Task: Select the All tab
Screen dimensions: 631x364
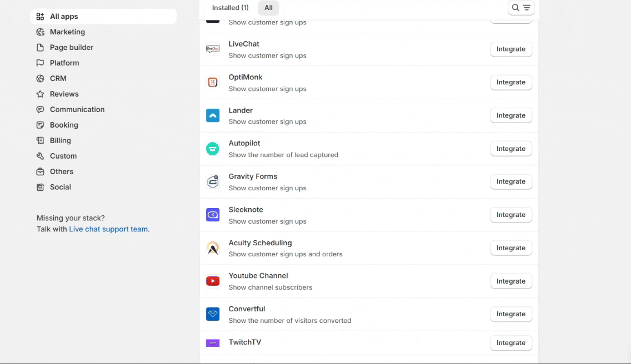Action: coord(268,8)
